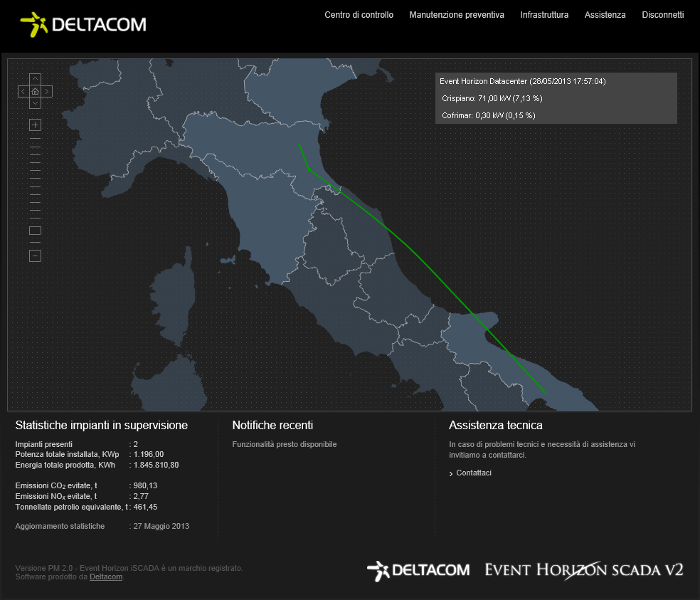
Task: Open the Infrastruttura menu
Action: coord(544,15)
